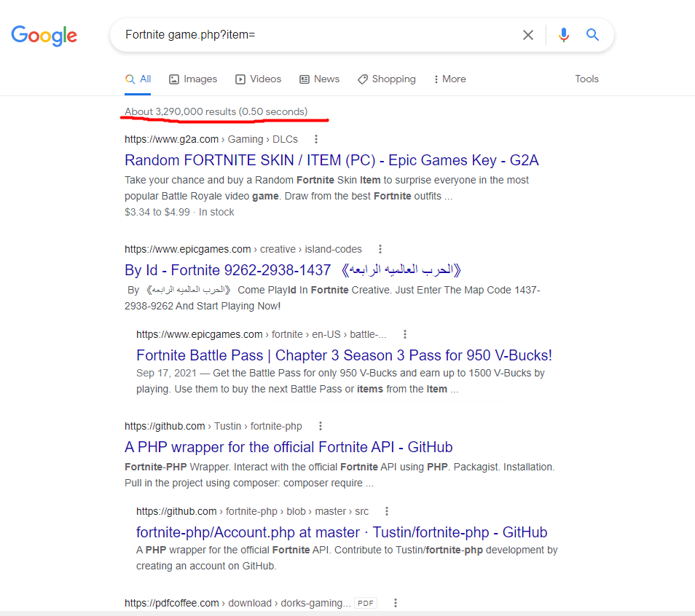The width and height of the screenshot is (695, 616).
Task: Click the Shopping tab tag icon
Action: (363, 79)
